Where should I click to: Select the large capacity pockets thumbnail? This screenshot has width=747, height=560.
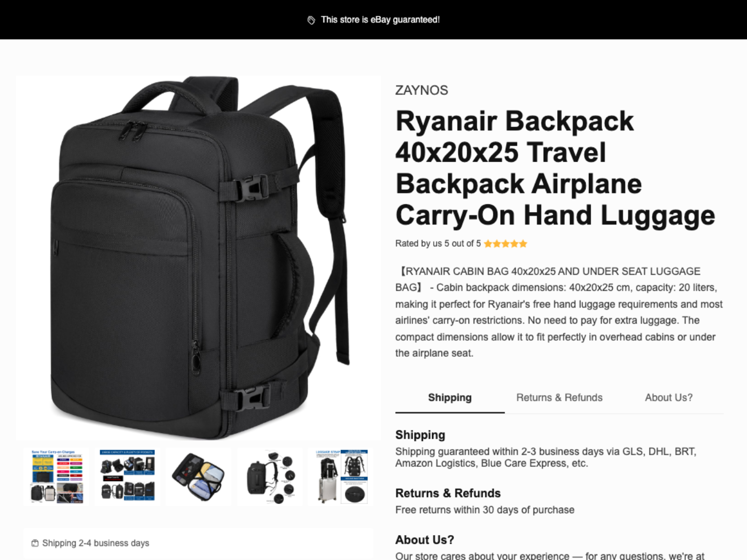[x=127, y=477]
